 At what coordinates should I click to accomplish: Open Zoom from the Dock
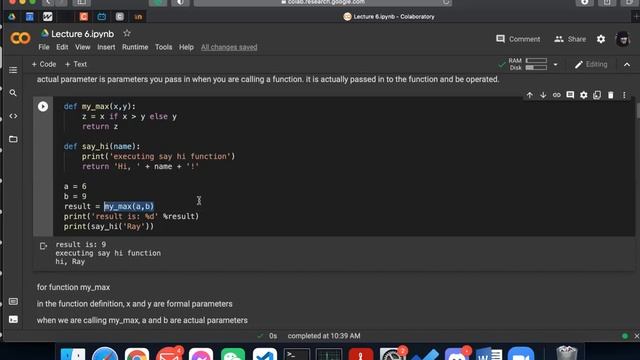point(521,353)
